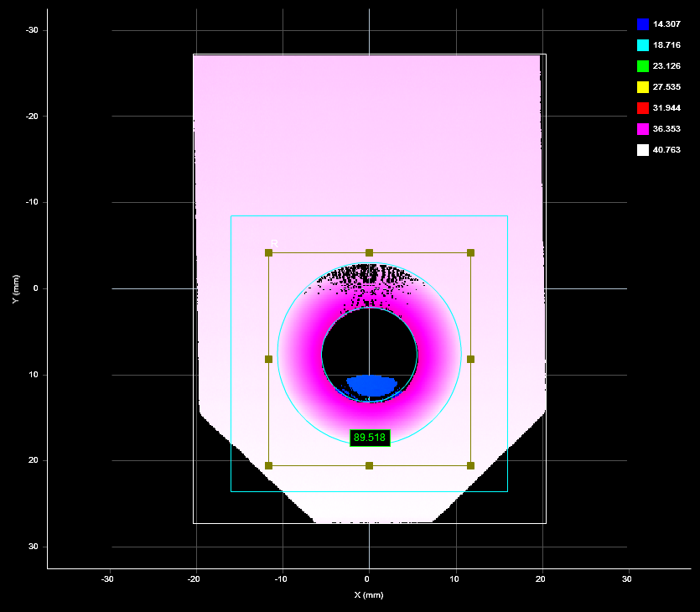Click the blue 14.307 legend swatch
The height and width of the screenshot is (612, 700).
pos(643,24)
